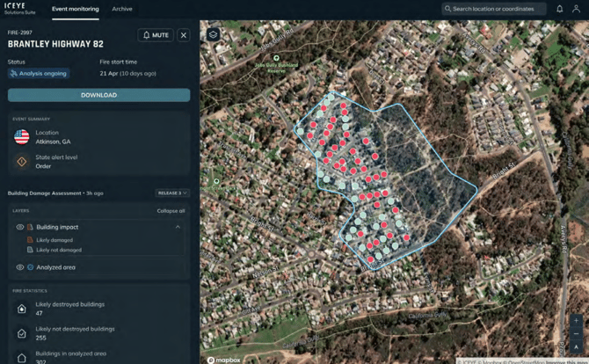The height and width of the screenshot is (364, 589).
Task: Click the search location or coordinates field
Action: (x=494, y=9)
